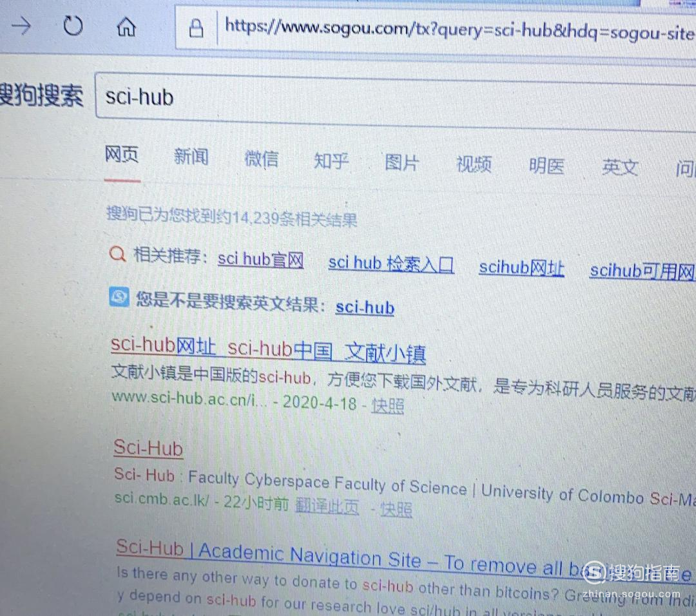Click the Home icon in the browser toolbar

125,27
